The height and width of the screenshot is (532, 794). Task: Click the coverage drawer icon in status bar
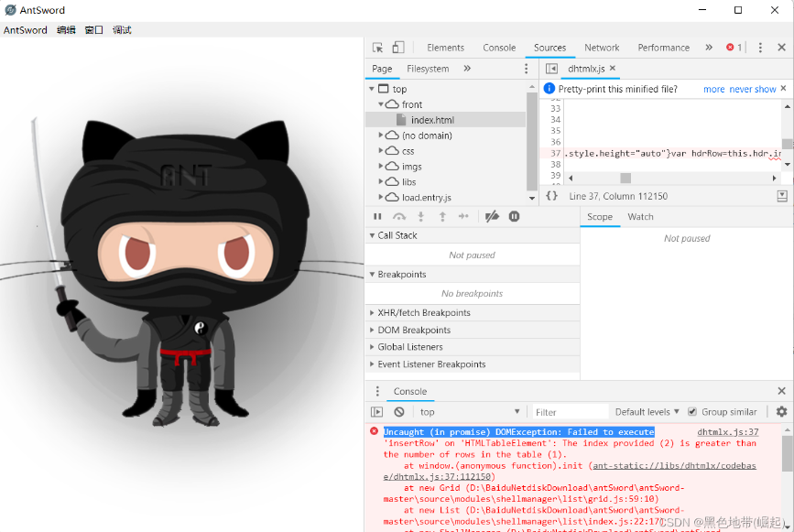pyautogui.click(x=782, y=196)
